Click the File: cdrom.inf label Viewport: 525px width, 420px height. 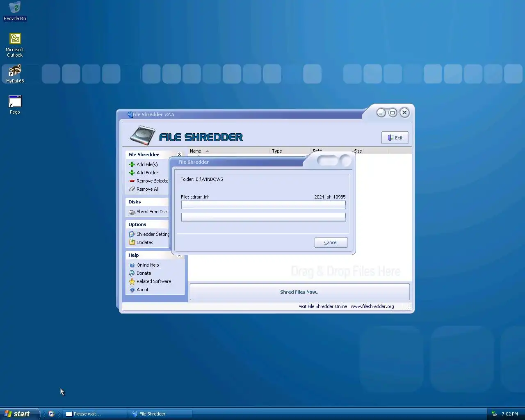coord(195,197)
